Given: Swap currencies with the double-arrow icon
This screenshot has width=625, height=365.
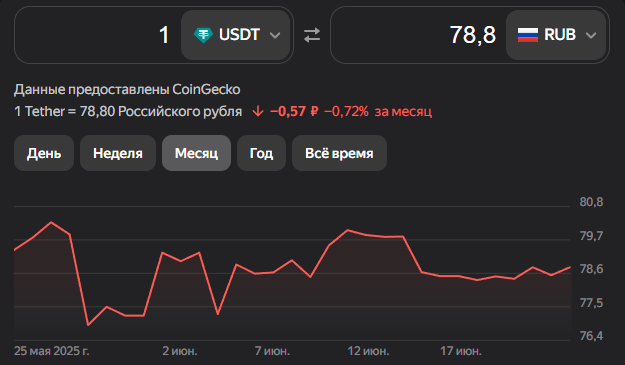Looking at the screenshot, I should [312, 35].
